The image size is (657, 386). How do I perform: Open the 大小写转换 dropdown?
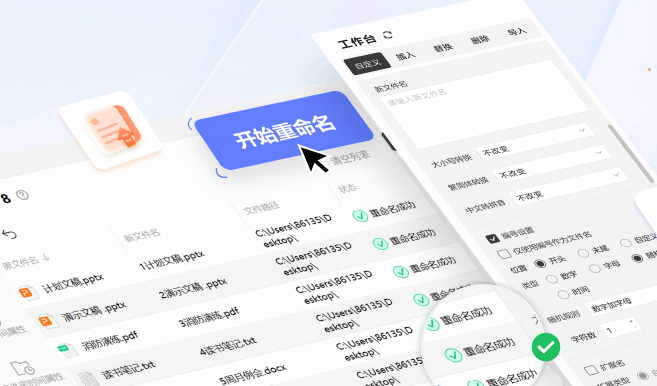(534, 142)
